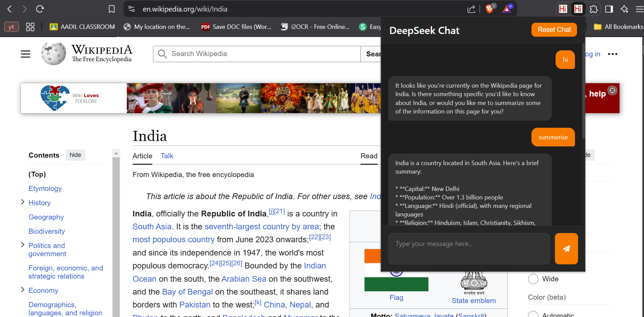
Task: Open the browser main menu icon
Action: pos(639,9)
